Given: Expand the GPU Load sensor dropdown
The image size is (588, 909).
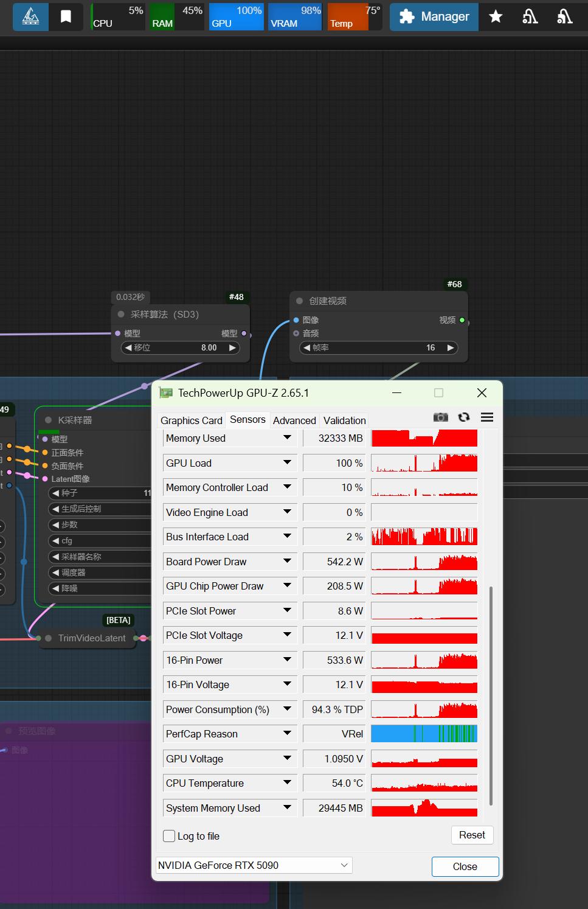Looking at the screenshot, I should coord(287,462).
